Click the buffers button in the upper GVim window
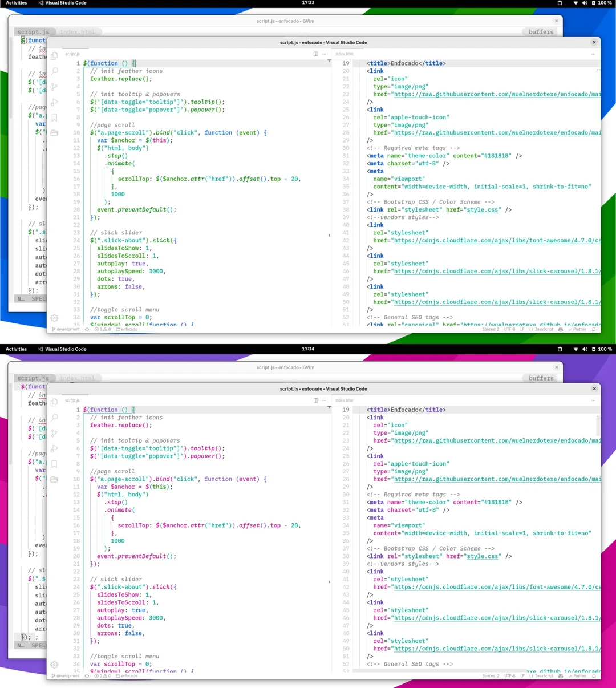Viewport: 616px width, 688px height. click(x=541, y=32)
